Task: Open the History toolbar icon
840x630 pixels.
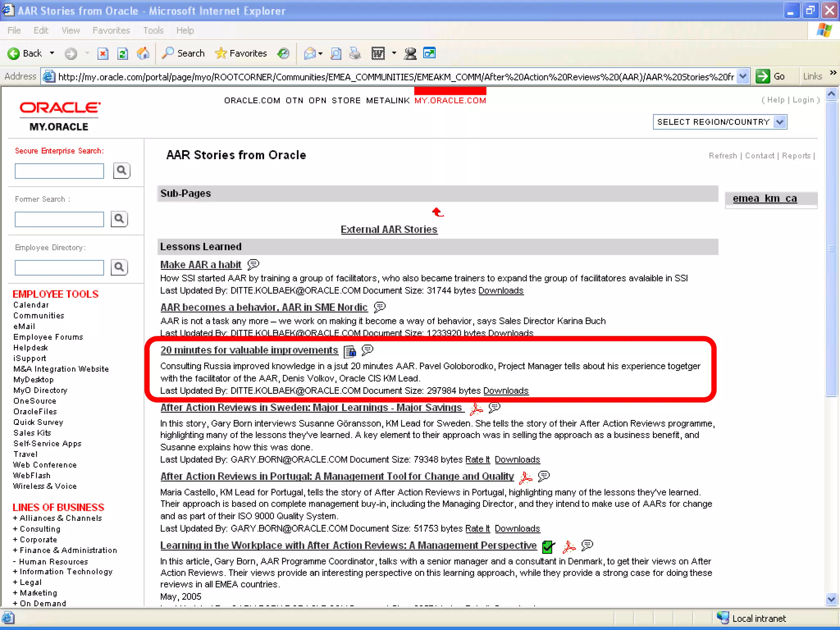Action: pos(283,53)
